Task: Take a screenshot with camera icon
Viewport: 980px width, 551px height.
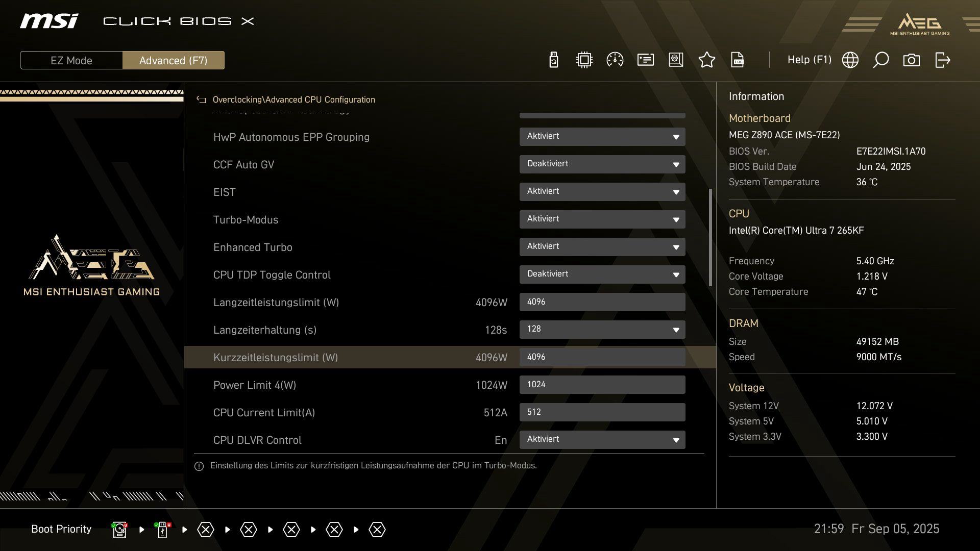Action: tap(911, 60)
